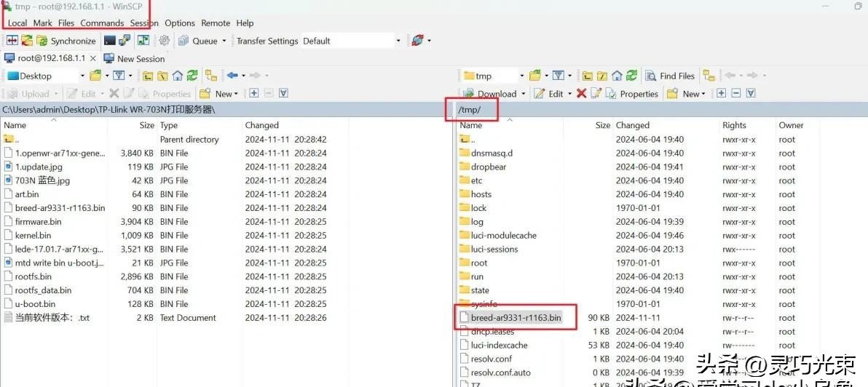Click remote panel open directory icon
Screen dimensions: 868x387
pos(534,75)
